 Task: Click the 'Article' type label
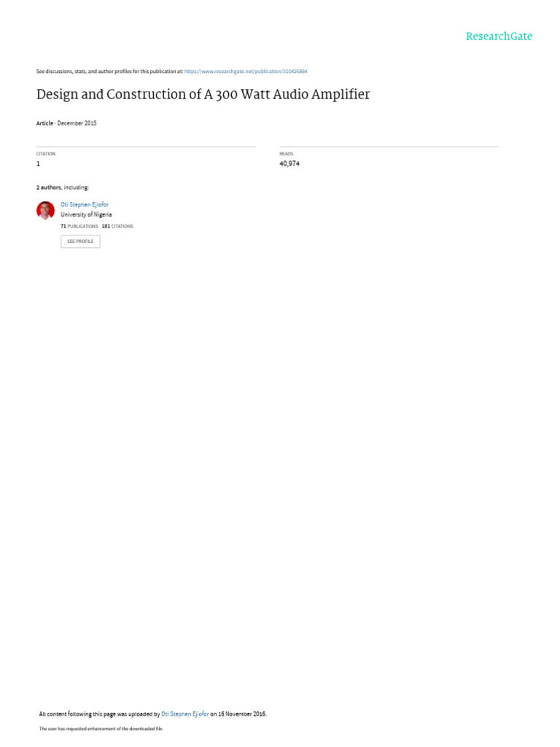click(x=44, y=123)
